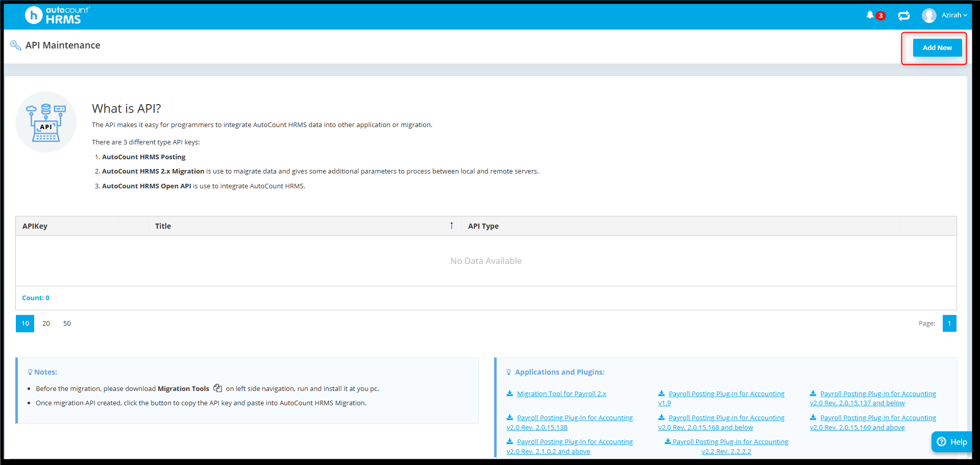
Task: Select 10 rows per page
Action: click(x=25, y=324)
